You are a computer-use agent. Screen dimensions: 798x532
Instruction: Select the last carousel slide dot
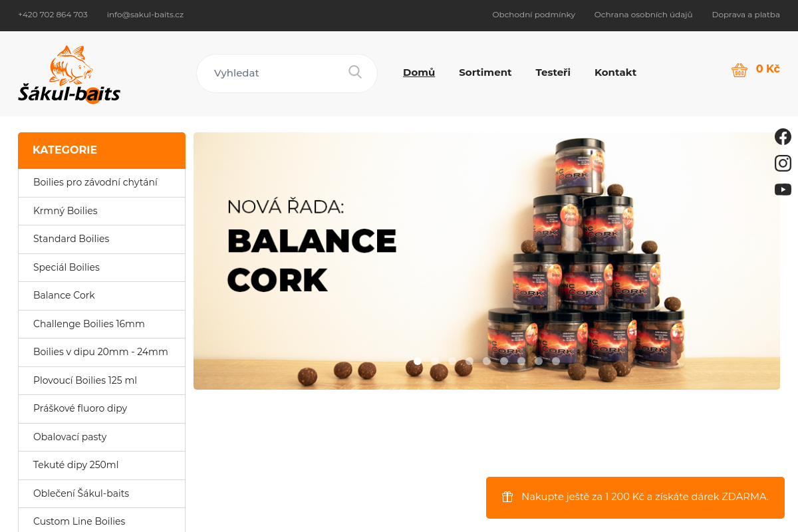(x=556, y=361)
